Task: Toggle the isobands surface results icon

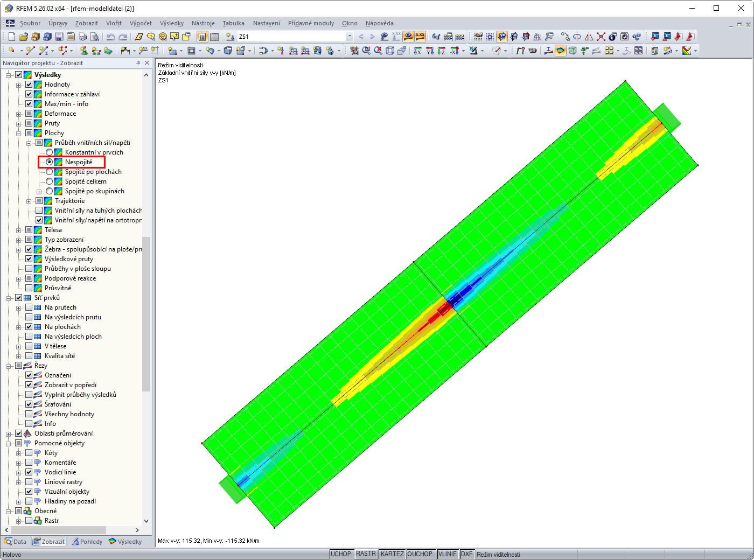Action: (561, 51)
